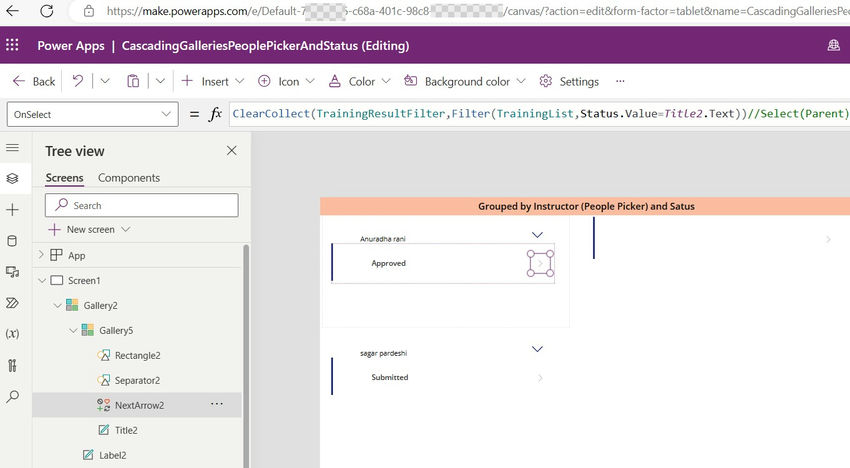Screen dimensions: 850x468
Task: View site info via the address bar lock icon
Action: point(89,11)
